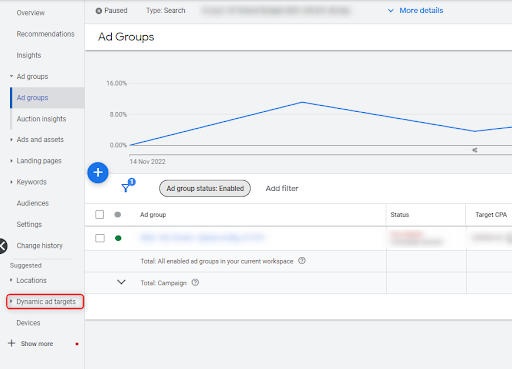Expand Ads and assets section
This screenshot has width=512, height=369.
(11, 140)
